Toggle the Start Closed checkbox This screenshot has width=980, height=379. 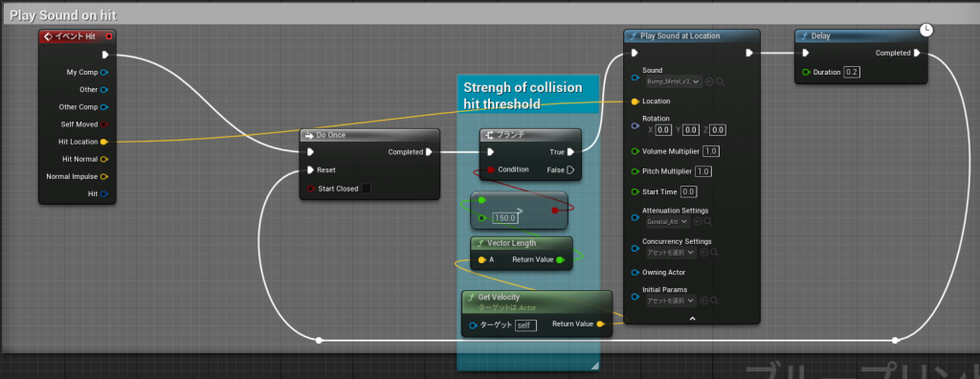[367, 189]
